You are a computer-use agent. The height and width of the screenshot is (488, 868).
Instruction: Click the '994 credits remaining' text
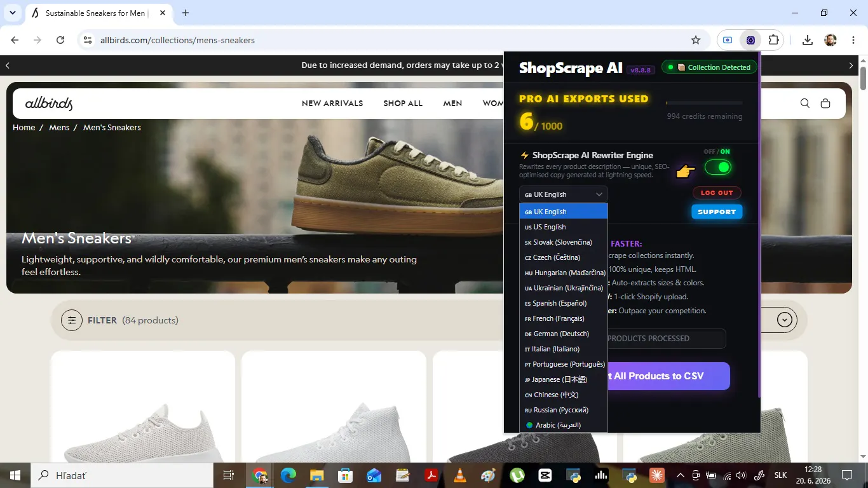click(704, 116)
